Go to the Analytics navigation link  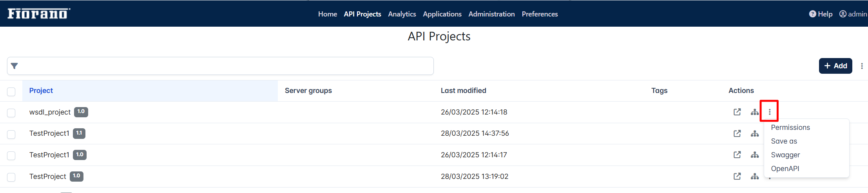[402, 14]
